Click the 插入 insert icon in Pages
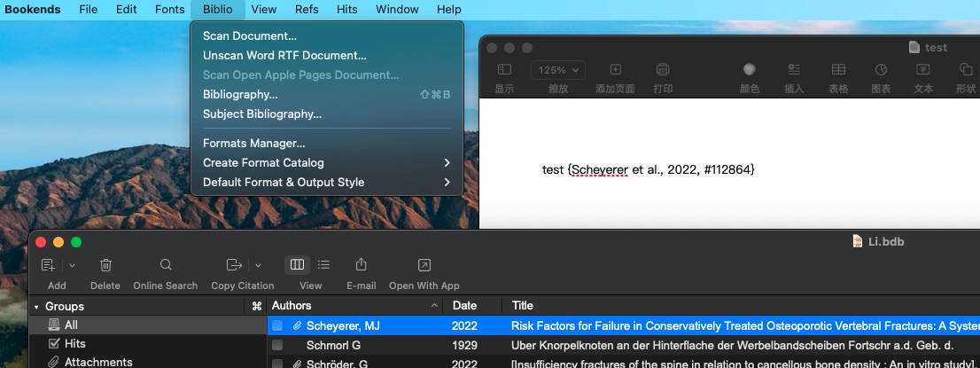The width and height of the screenshot is (980, 368). pyautogui.click(x=794, y=69)
